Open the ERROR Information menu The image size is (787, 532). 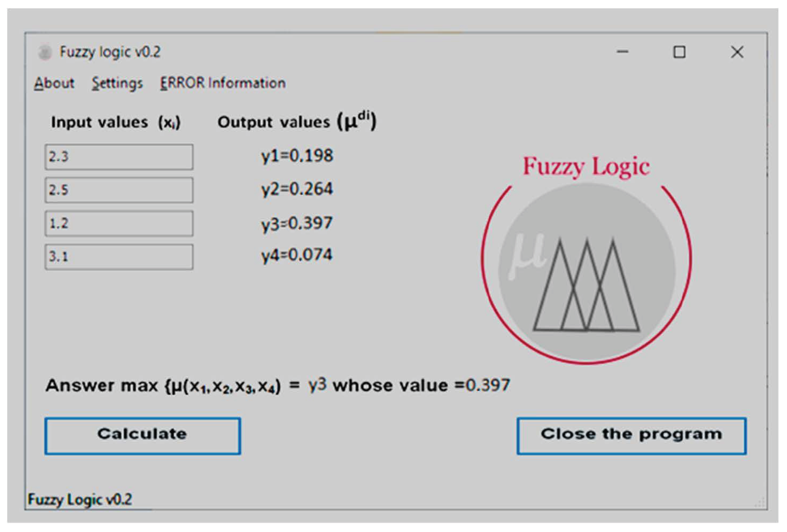click(223, 83)
